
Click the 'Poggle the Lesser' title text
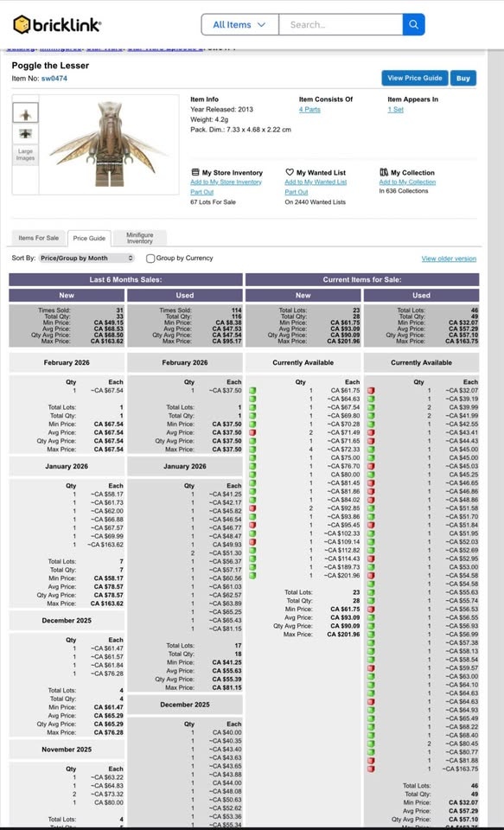(x=50, y=66)
